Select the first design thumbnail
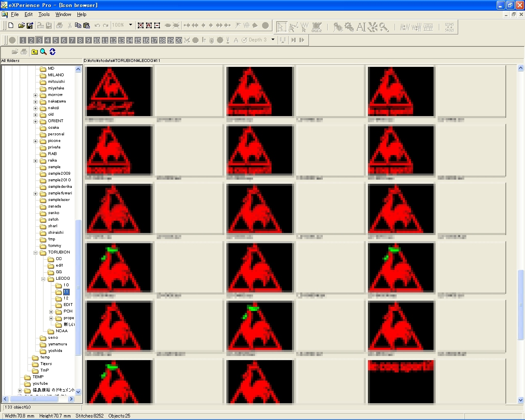This screenshot has height=420, width=525. coord(119,91)
